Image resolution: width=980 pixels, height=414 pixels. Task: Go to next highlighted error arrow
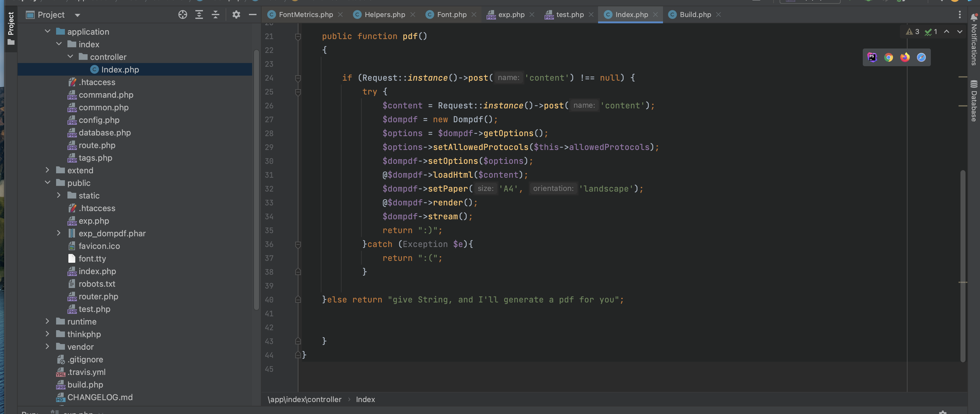click(960, 32)
